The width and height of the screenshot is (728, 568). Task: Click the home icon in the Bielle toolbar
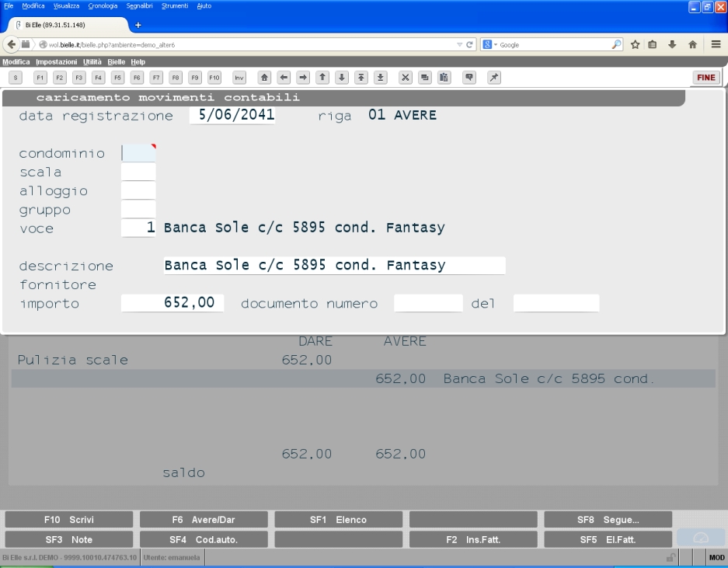(264, 78)
